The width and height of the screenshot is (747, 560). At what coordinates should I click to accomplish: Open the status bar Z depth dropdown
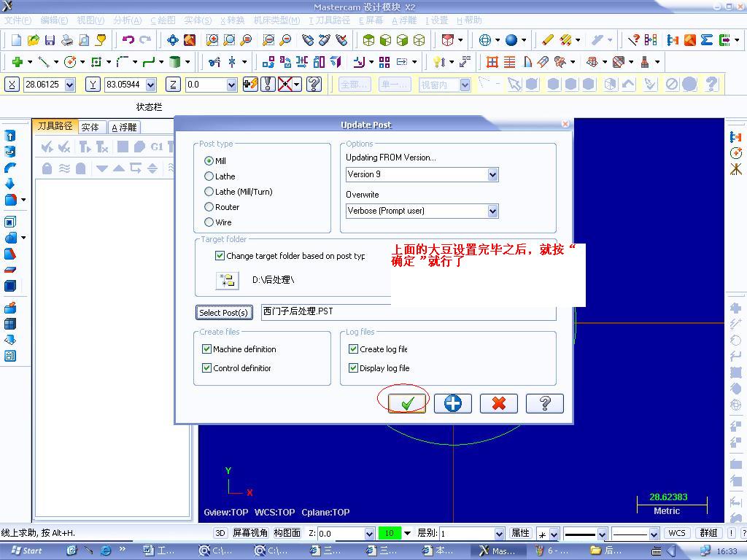point(369,534)
